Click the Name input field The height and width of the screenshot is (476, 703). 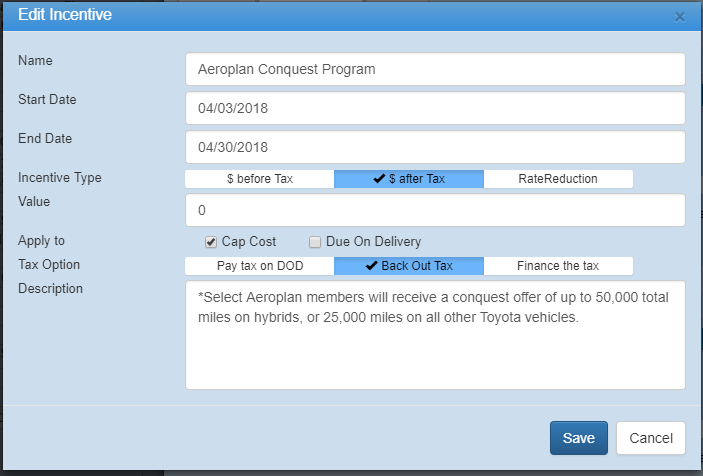pyautogui.click(x=435, y=70)
